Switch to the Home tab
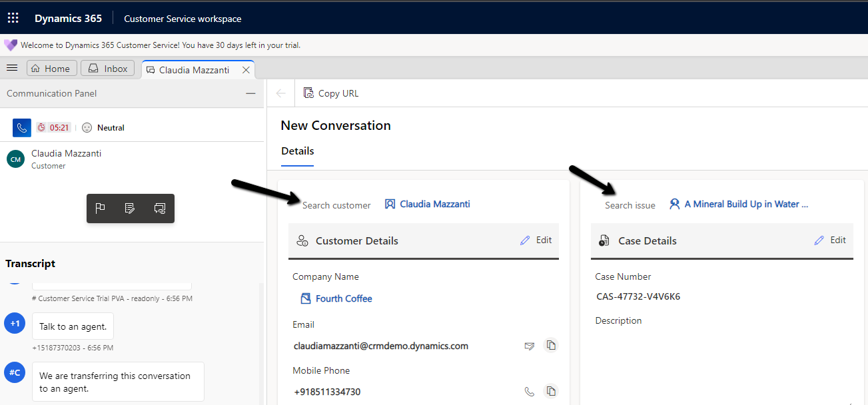Screen dimensions: 868x405 tap(51, 69)
